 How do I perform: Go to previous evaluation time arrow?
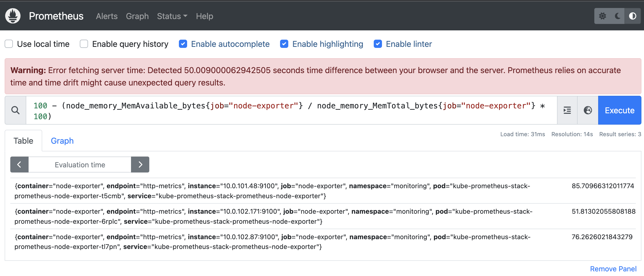pos(19,165)
